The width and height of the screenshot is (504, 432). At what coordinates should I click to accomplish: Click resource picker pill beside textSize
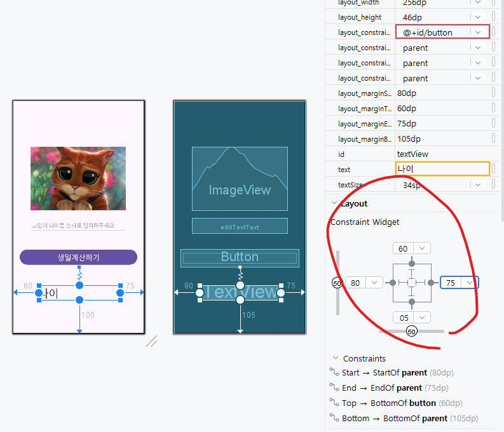493,184
